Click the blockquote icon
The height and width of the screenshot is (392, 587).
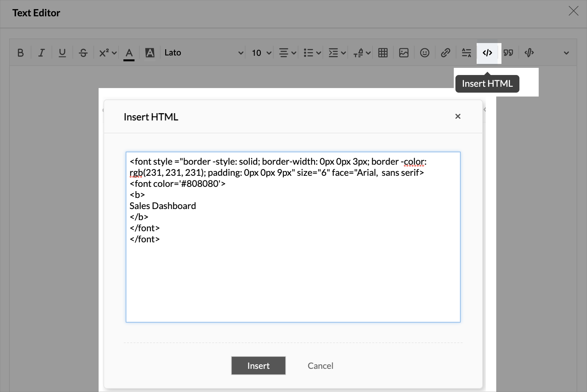pos(508,53)
